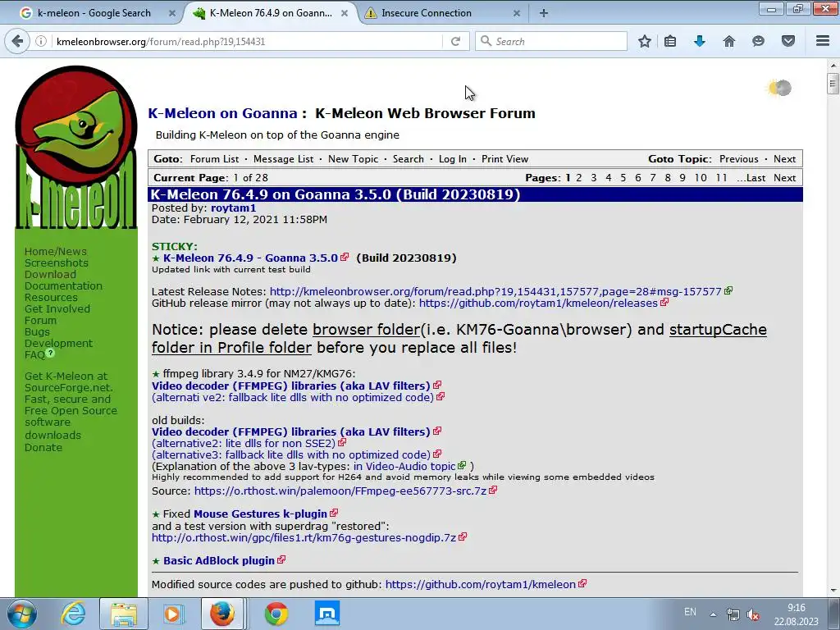Open sidebar Download link
The width and height of the screenshot is (840, 630).
[50, 274]
